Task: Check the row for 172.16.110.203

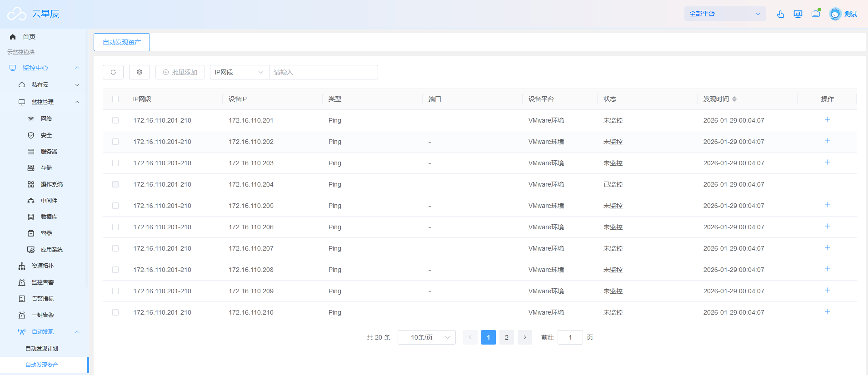Action: (x=115, y=163)
